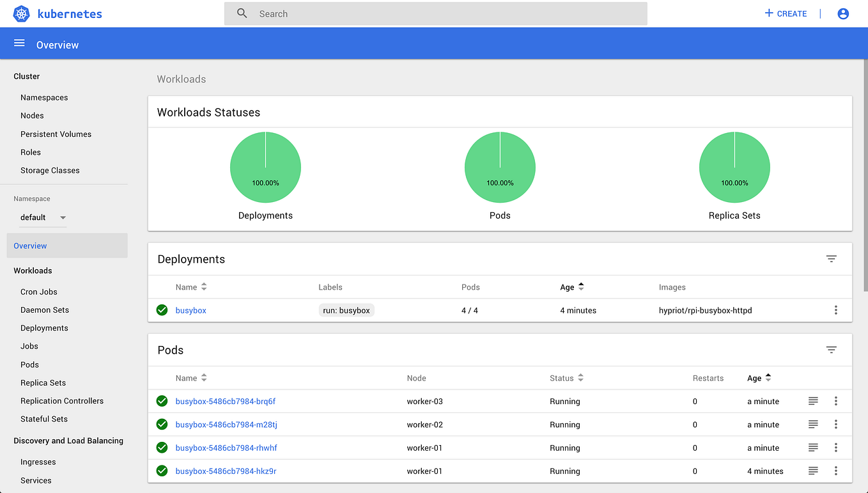Screen dimensions: 868x493
Task: Select Services under Discovery and Load Balancing
Action: tap(36, 480)
